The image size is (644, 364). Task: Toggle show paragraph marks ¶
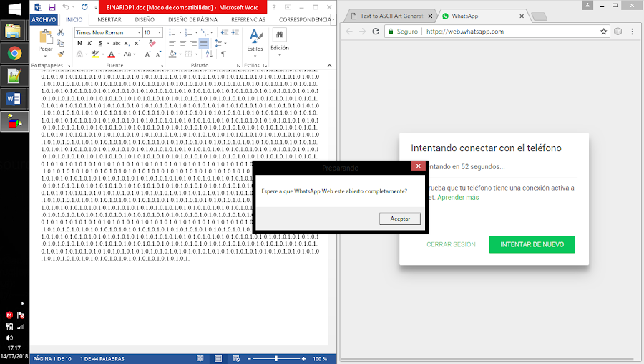tap(224, 54)
